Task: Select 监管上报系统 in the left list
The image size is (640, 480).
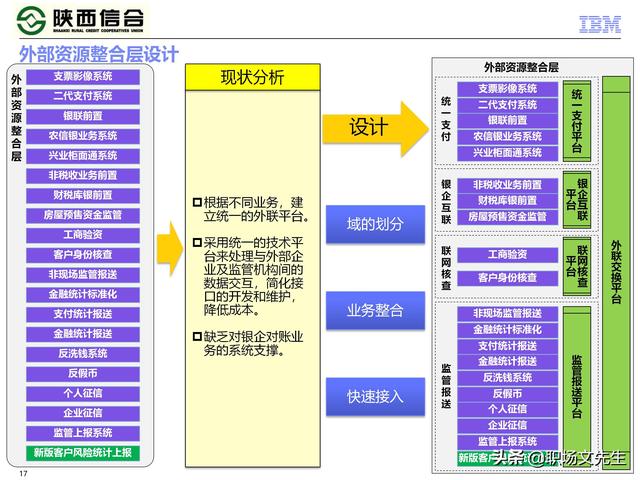Action: (x=83, y=433)
